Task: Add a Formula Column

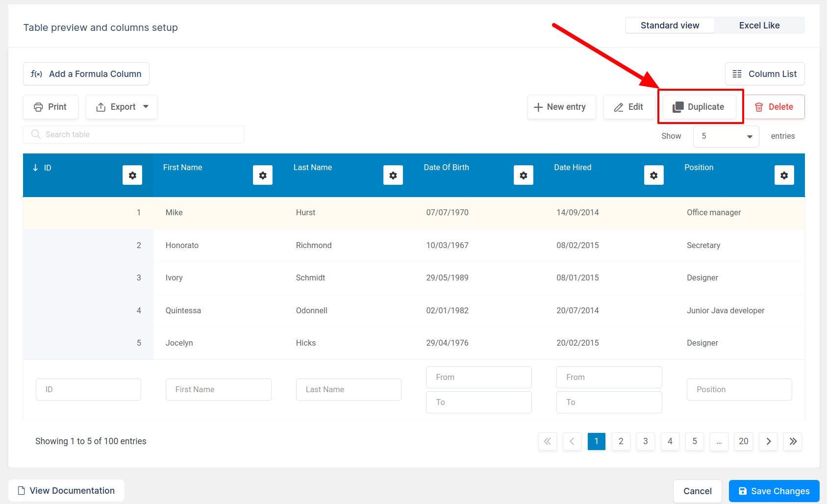Action: [x=86, y=74]
